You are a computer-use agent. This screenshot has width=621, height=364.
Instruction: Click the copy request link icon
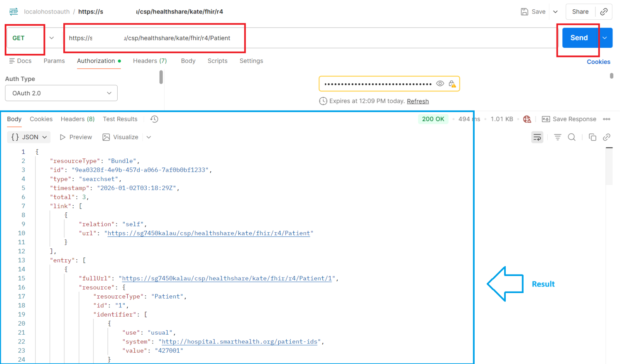604,12
